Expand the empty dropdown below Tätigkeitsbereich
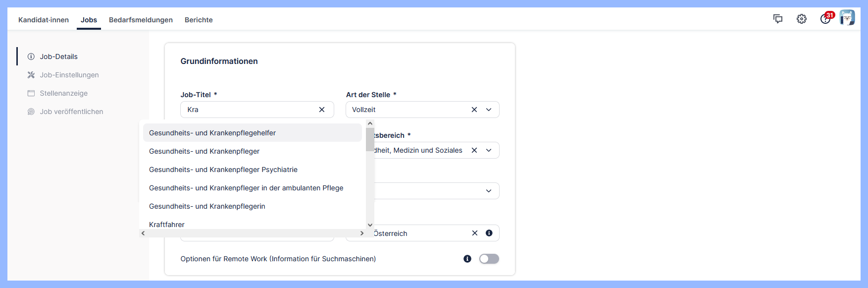This screenshot has height=288, width=868. pyautogui.click(x=489, y=191)
